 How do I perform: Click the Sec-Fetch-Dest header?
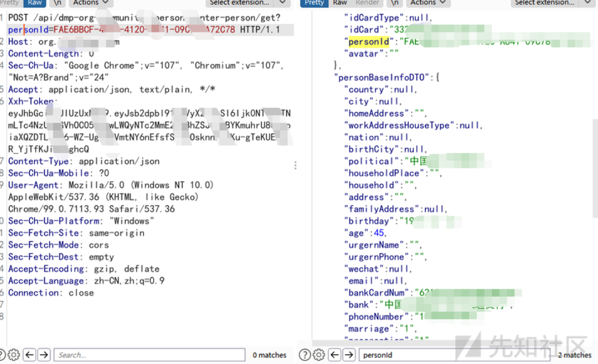pos(61,257)
